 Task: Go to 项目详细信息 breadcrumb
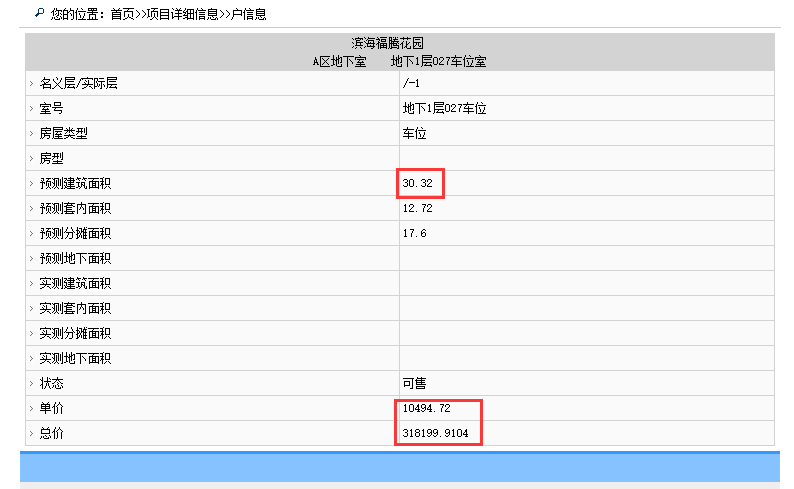(x=182, y=14)
